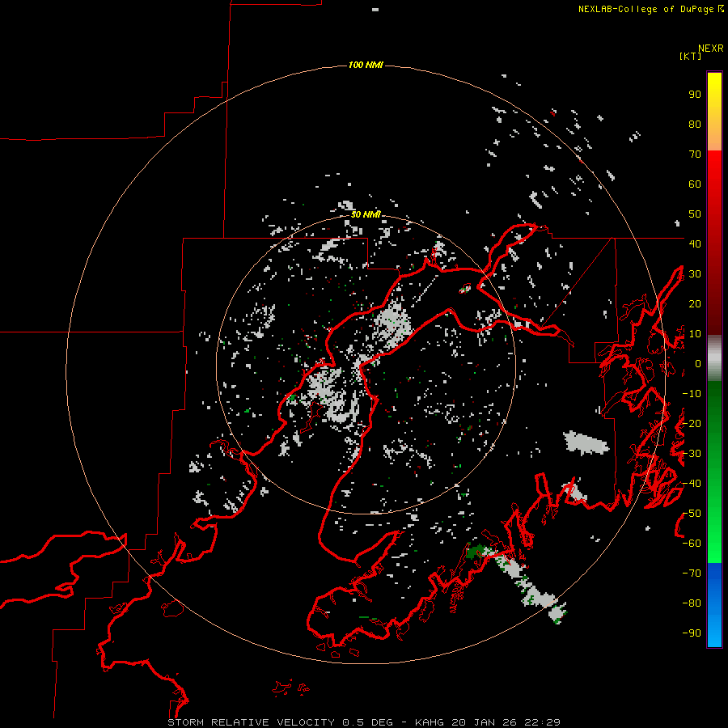Click the NEXR label above the color scale
This screenshot has height=728, width=728.
(711, 49)
